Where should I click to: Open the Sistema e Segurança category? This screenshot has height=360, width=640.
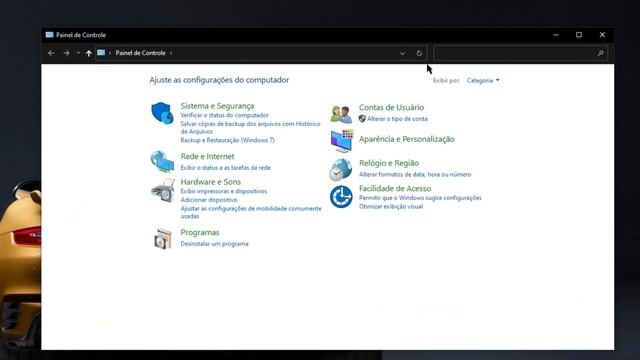217,106
